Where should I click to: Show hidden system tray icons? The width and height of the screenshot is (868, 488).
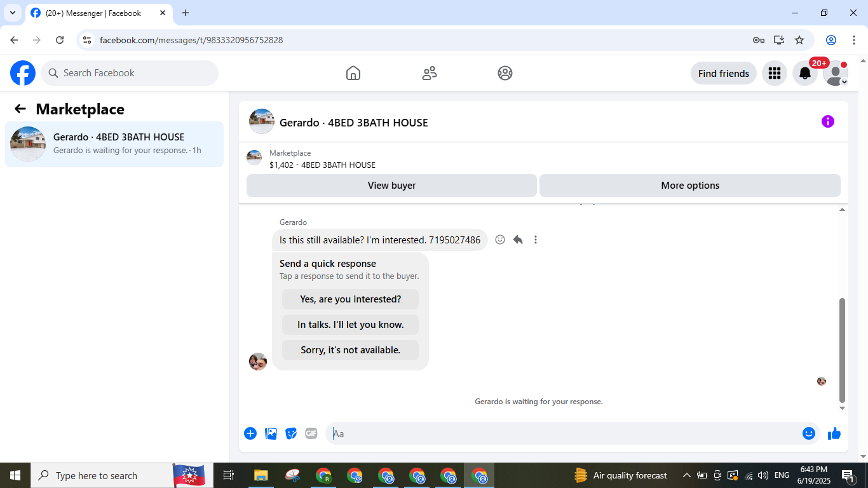tap(686, 475)
